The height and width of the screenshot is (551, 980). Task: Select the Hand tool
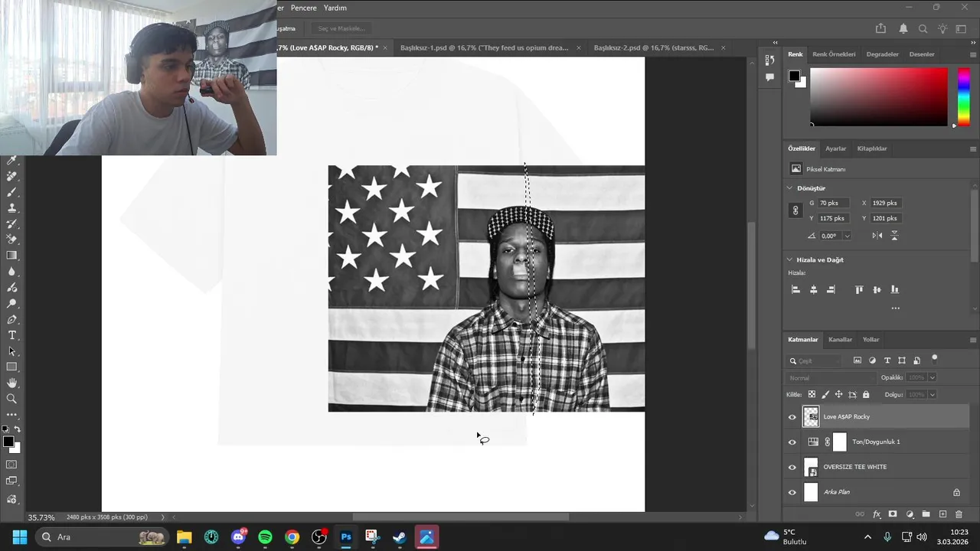pyautogui.click(x=11, y=383)
